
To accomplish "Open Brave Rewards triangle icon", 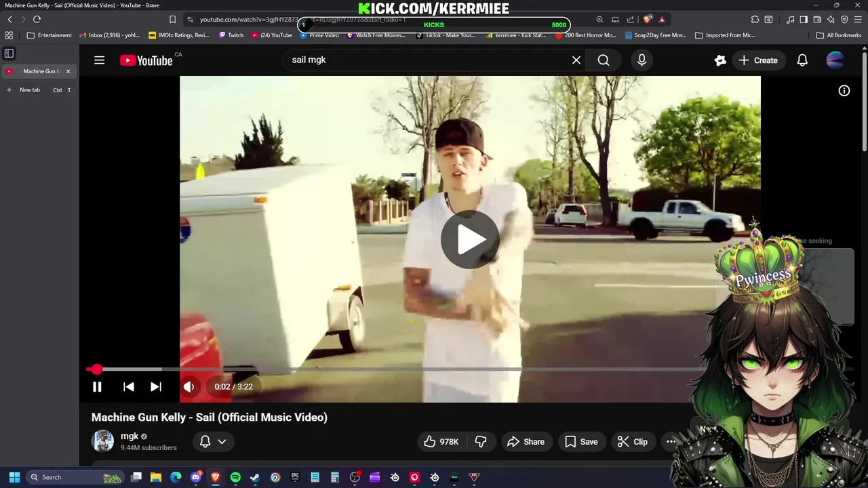I will (662, 20).
